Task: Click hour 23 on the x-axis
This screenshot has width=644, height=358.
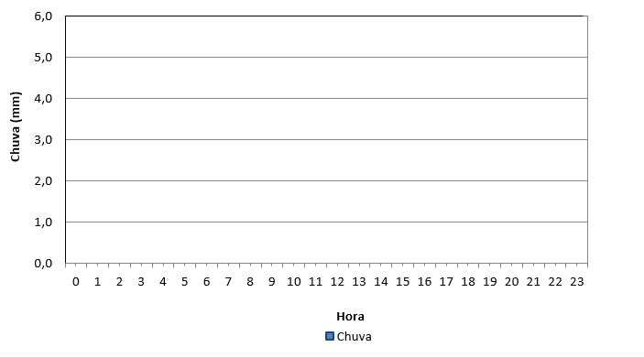Action: [576, 282]
